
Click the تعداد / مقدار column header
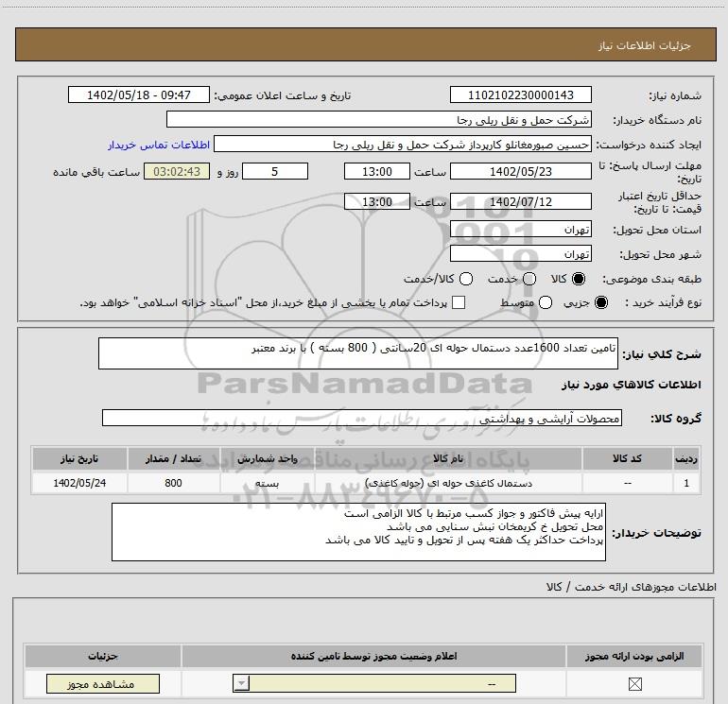174,458
